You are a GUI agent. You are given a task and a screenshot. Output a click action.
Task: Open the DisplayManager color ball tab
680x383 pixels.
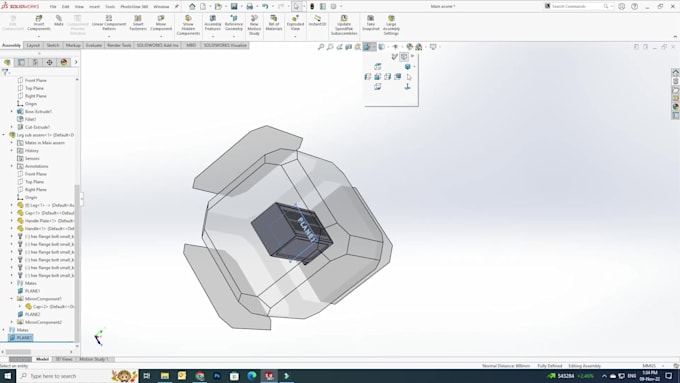click(x=64, y=62)
